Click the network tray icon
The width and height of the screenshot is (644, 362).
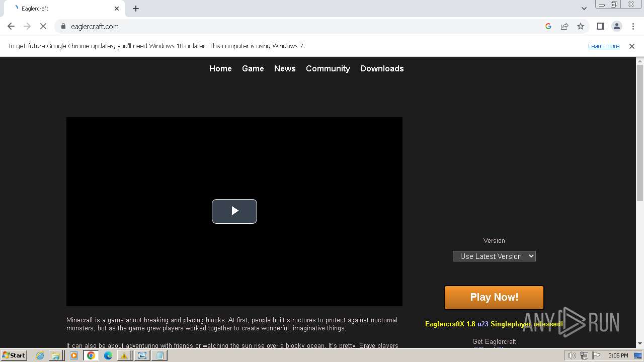click(584, 355)
